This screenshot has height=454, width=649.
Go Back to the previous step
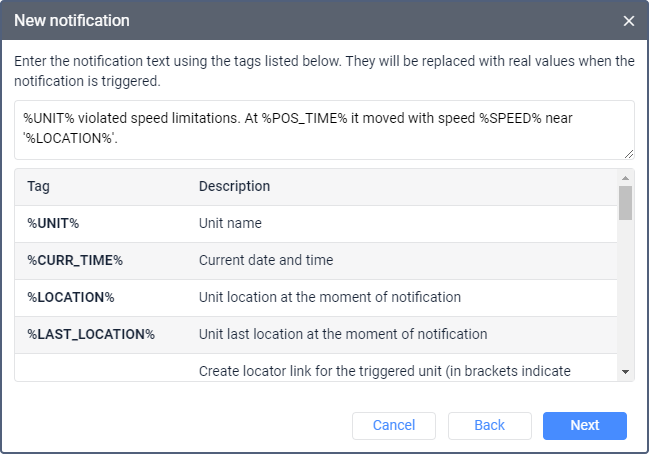pyautogui.click(x=489, y=425)
